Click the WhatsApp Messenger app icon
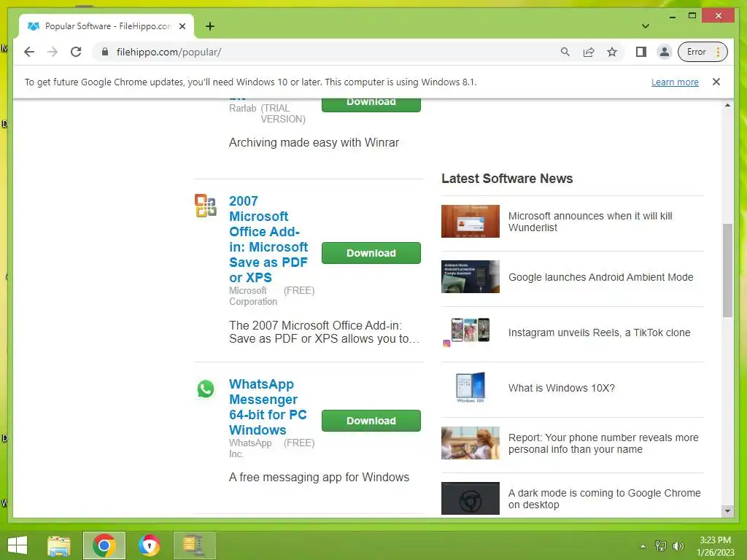 (x=206, y=389)
